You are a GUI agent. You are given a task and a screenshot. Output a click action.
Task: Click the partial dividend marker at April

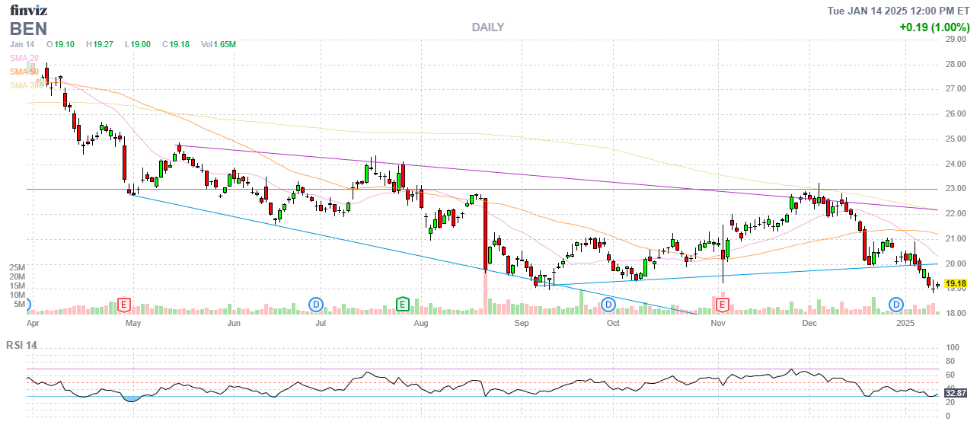point(28,305)
